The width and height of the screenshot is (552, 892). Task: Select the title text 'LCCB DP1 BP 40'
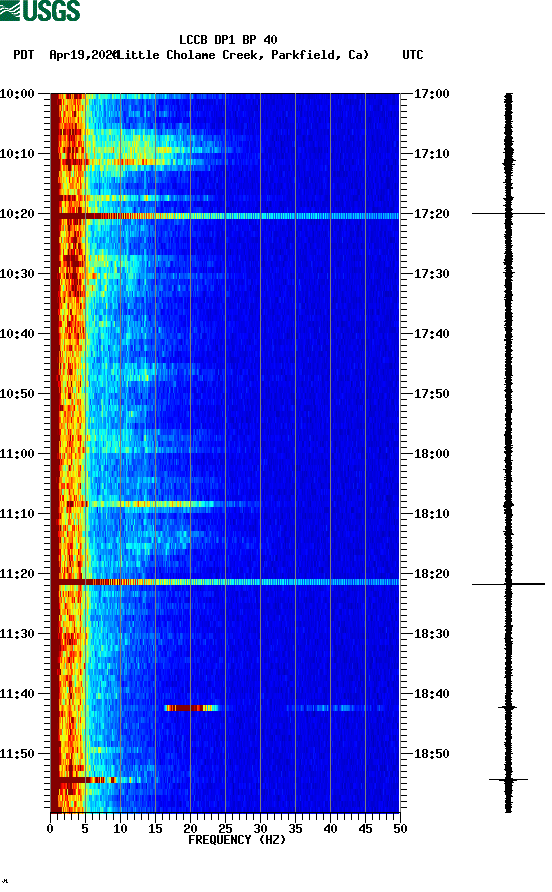[228, 40]
